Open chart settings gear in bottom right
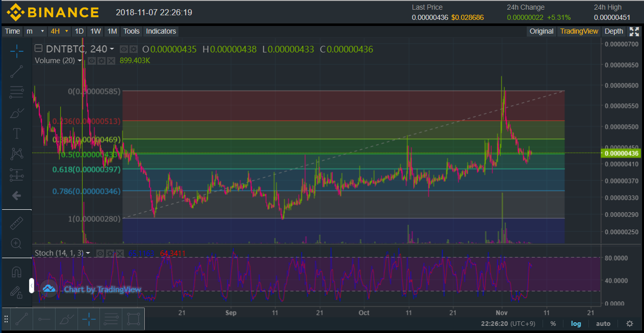This screenshot has height=333, width=644. point(630,323)
